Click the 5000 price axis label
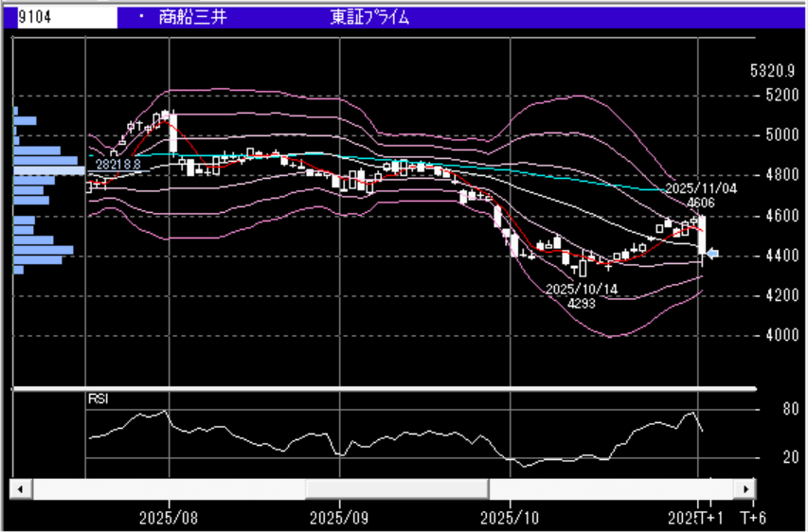The image size is (808, 532). [x=782, y=135]
